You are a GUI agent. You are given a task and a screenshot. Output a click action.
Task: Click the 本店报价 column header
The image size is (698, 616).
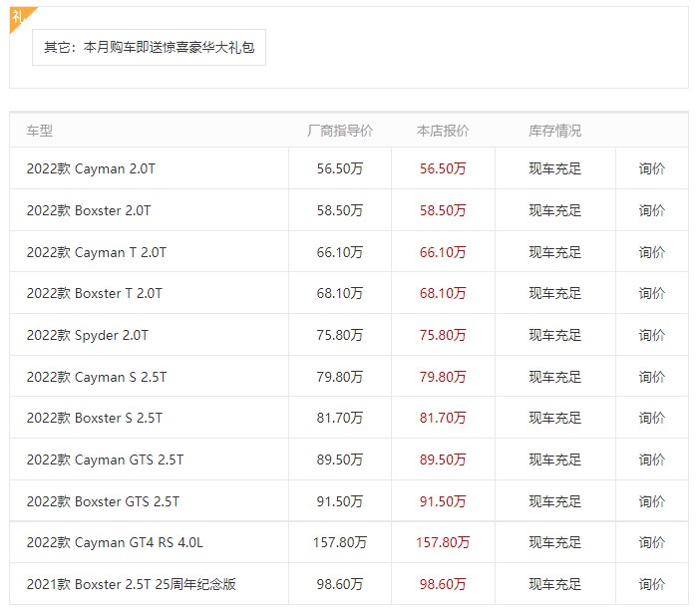pos(443,131)
